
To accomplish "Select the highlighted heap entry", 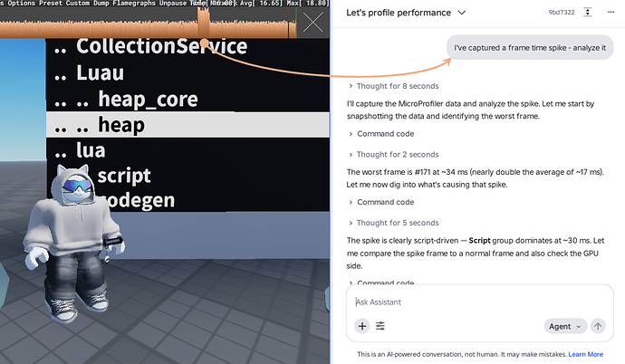I will coord(187,125).
